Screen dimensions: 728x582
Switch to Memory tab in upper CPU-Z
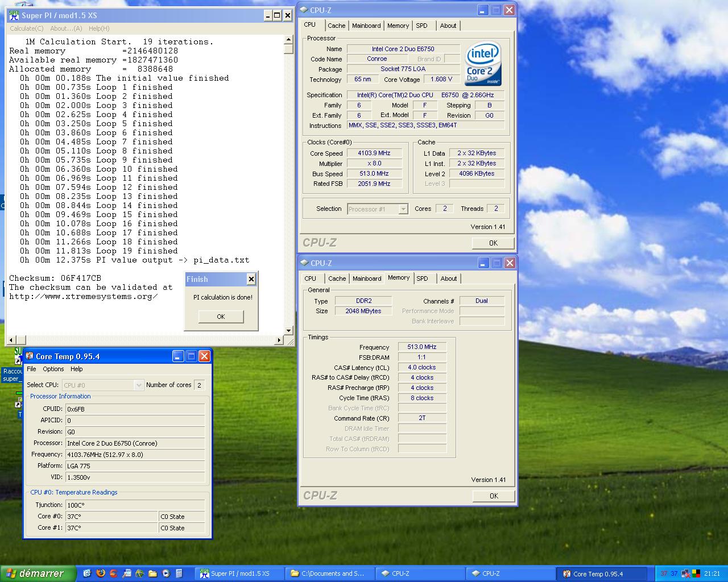click(398, 26)
